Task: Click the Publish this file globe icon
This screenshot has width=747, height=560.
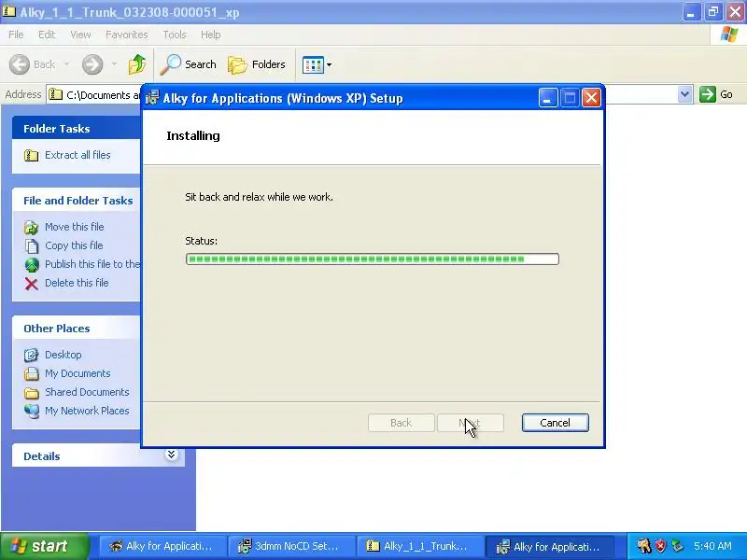Action: (32, 265)
